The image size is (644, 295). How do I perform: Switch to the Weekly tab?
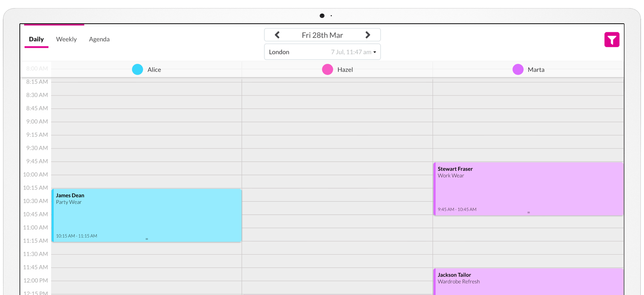66,39
